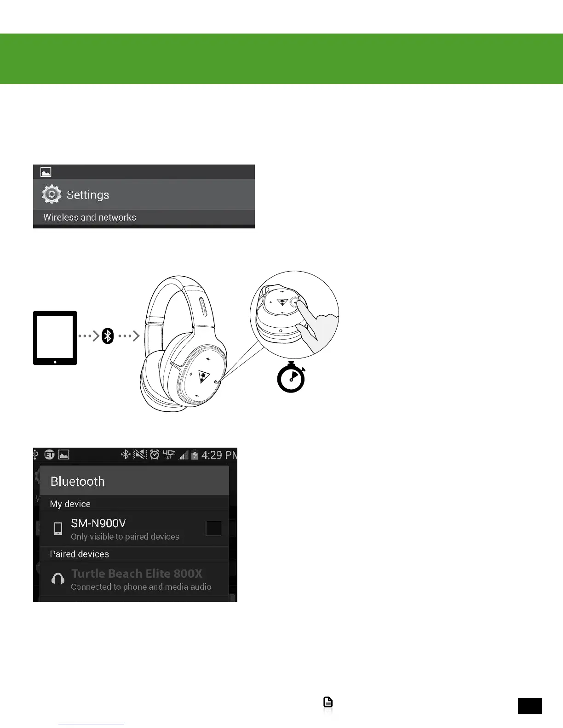This screenshot has height=728, width=563.
Task: Select the Wireless and networks section
Action: [x=144, y=217]
